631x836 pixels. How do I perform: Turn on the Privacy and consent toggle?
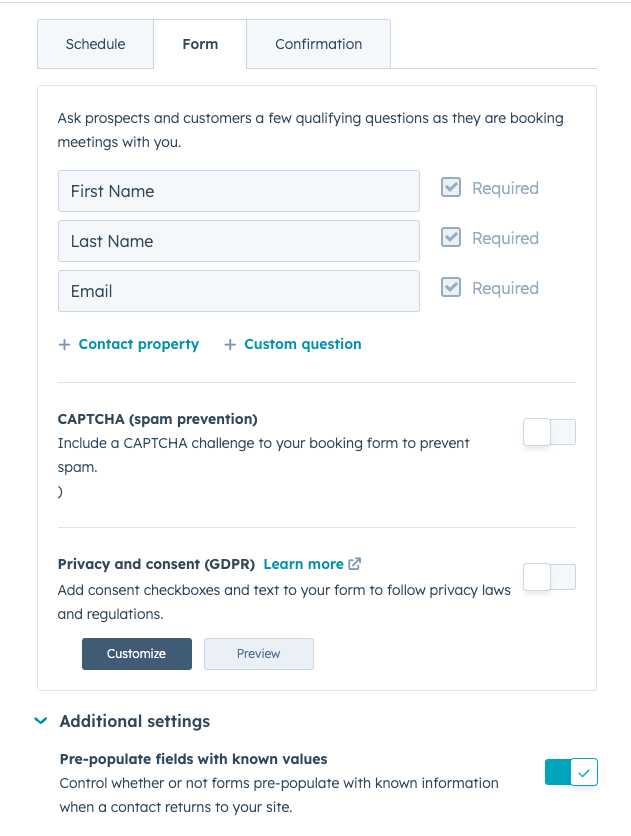click(549, 577)
